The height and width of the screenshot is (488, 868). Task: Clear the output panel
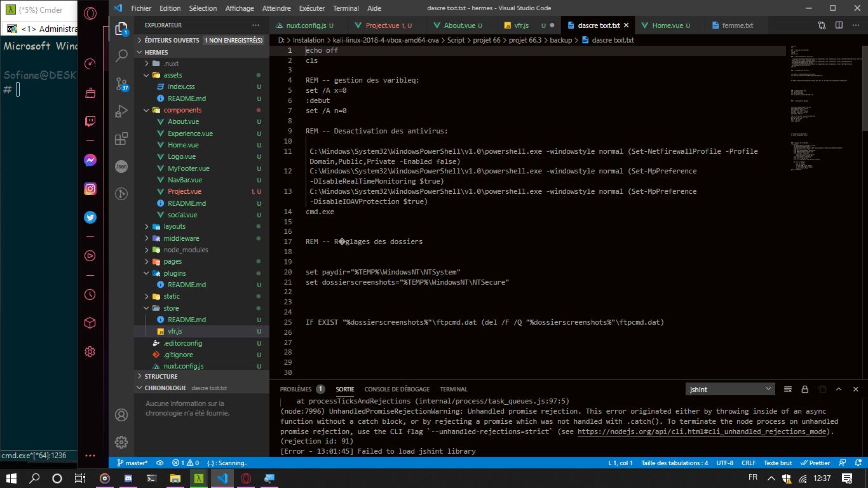[788, 389]
